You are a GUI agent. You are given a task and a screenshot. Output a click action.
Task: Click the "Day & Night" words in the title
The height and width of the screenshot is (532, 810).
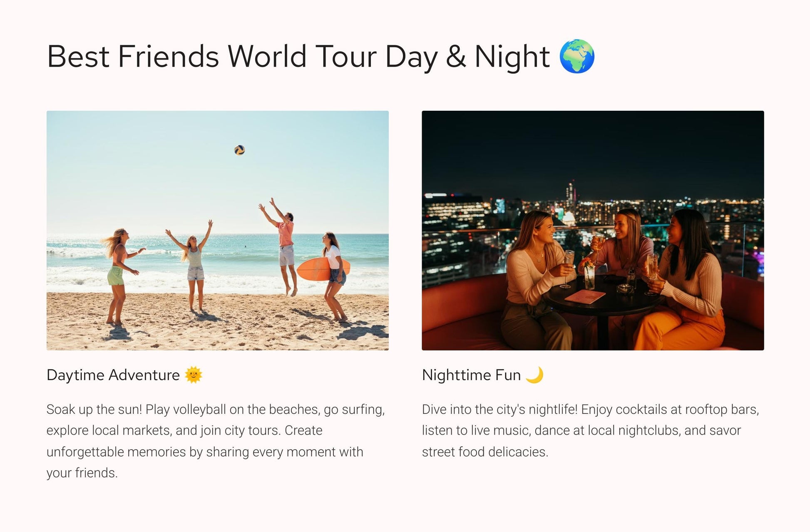point(467,57)
